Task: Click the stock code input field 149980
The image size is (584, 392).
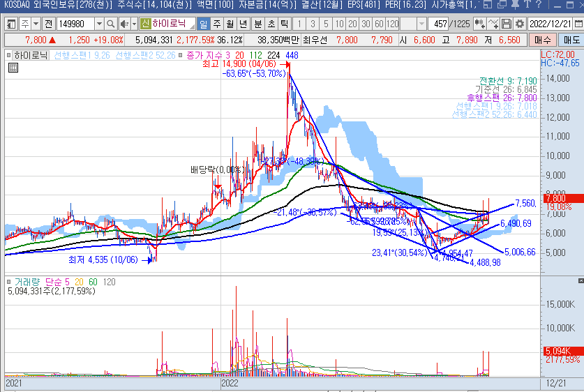Action: tap(75, 24)
